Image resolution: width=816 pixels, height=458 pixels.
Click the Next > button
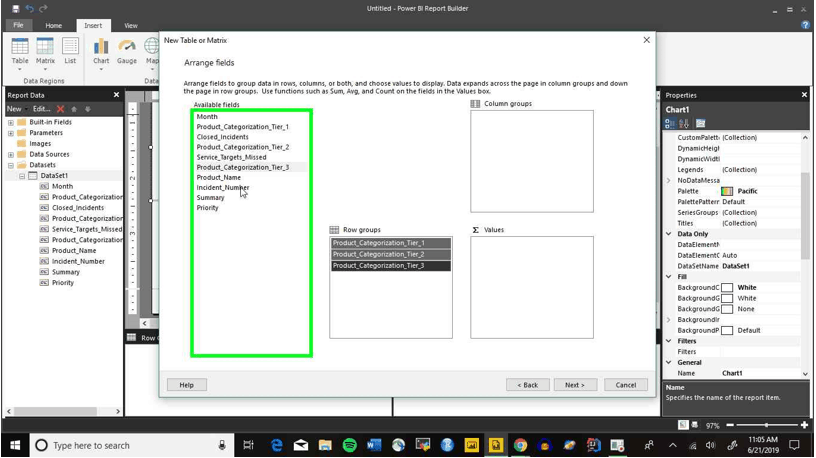click(x=575, y=385)
